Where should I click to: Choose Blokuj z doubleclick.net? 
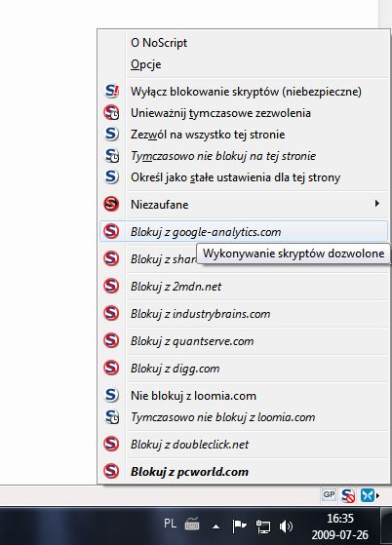(244, 445)
